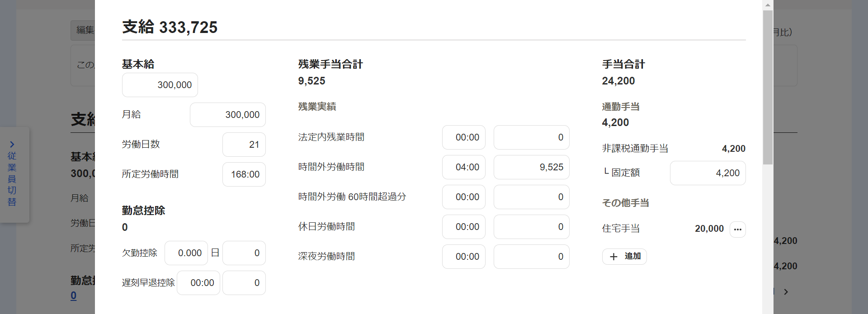This screenshot has width=868, height=314.
Task: Select the 遅刻早退控除 time field
Action: coord(198,283)
